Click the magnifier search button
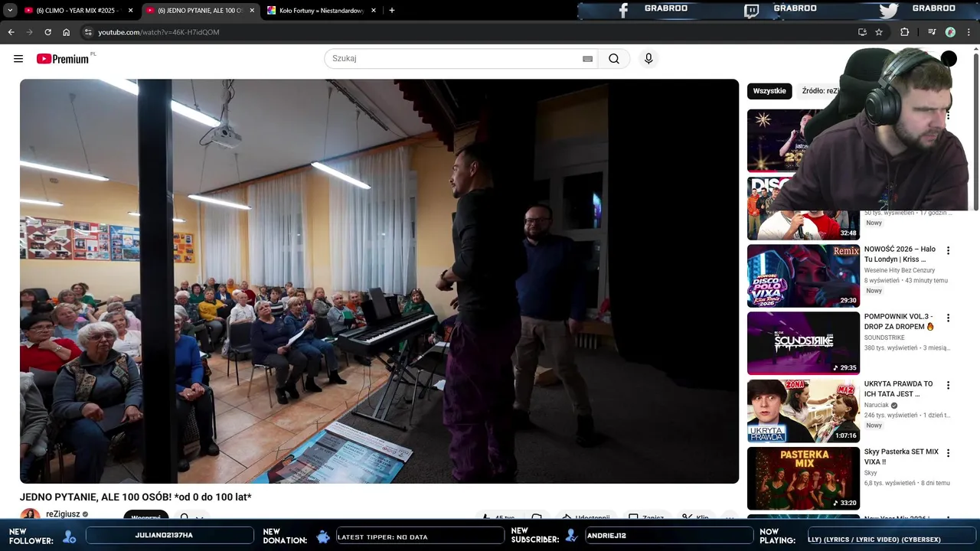 pos(614,59)
